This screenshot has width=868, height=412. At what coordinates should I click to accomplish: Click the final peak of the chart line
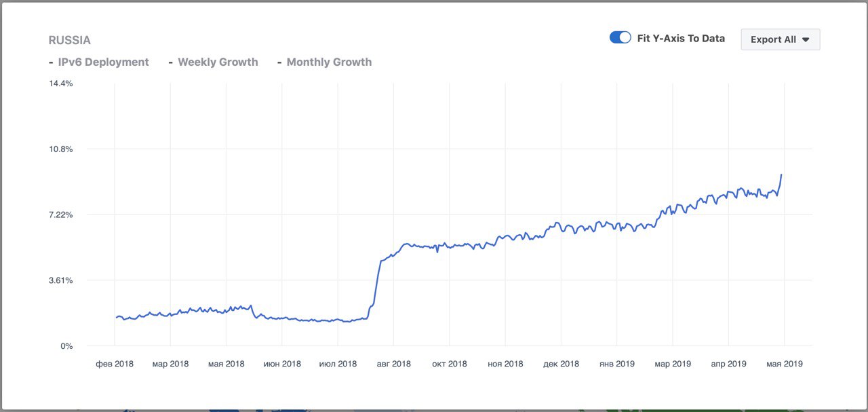coord(781,175)
